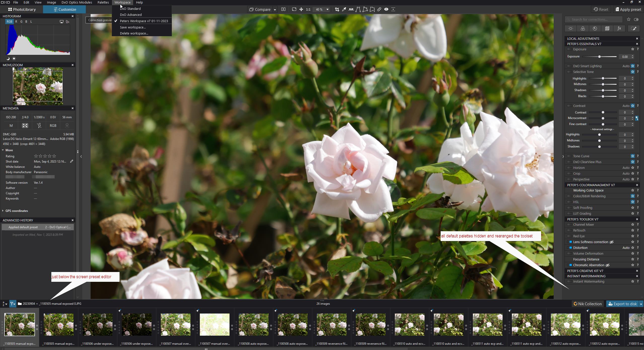644x350 pixels.
Task: Fit image to screen icon
Action: [x=294, y=9]
